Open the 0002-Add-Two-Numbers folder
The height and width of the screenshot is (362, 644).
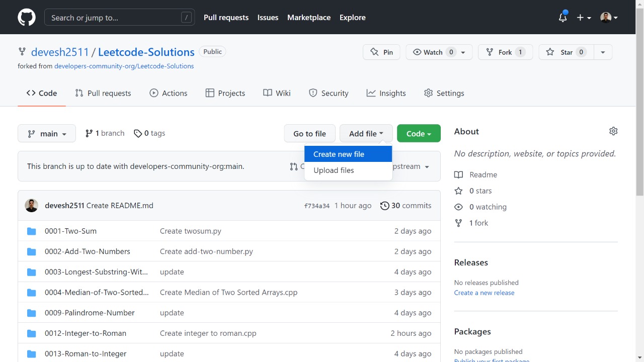(x=88, y=251)
